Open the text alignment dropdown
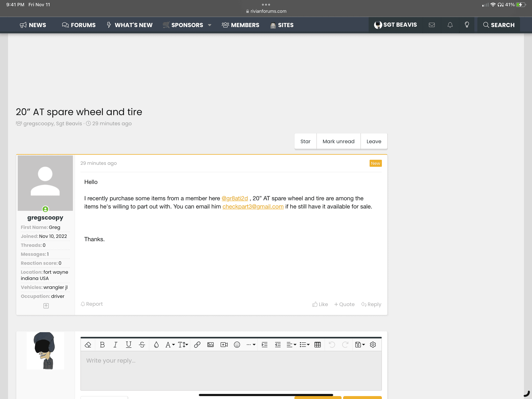Image resolution: width=532 pixels, height=399 pixels. [x=291, y=345]
